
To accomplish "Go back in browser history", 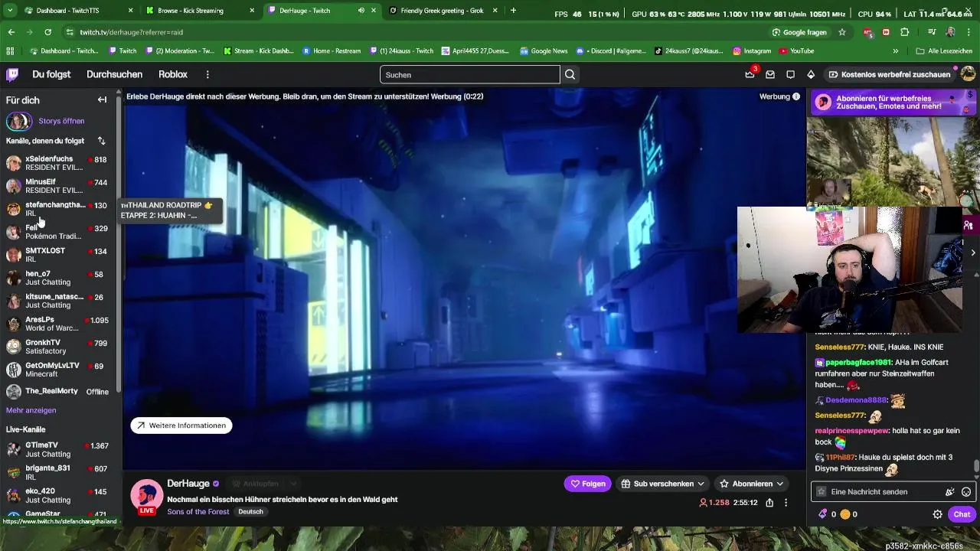I will tap(11, 32).
